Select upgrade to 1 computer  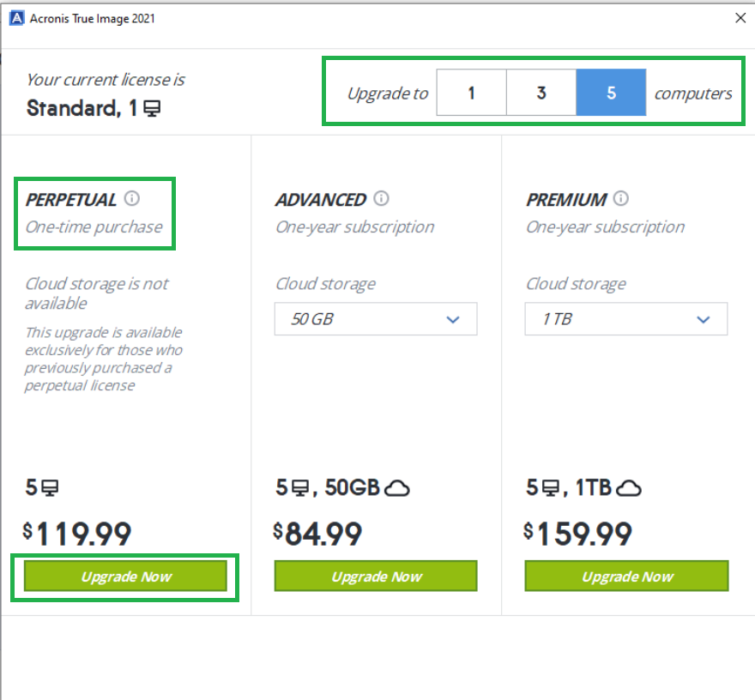pos(471,93)
